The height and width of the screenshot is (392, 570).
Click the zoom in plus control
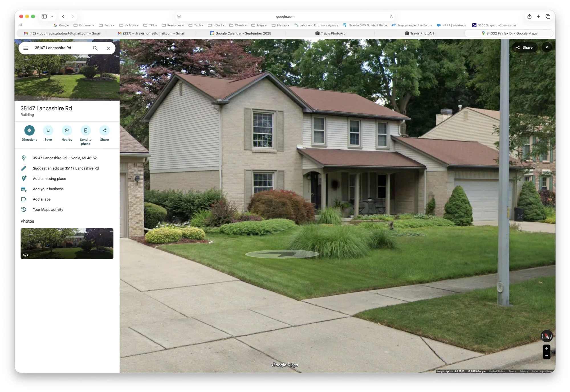pyautogui.click(x=546, y=348)
